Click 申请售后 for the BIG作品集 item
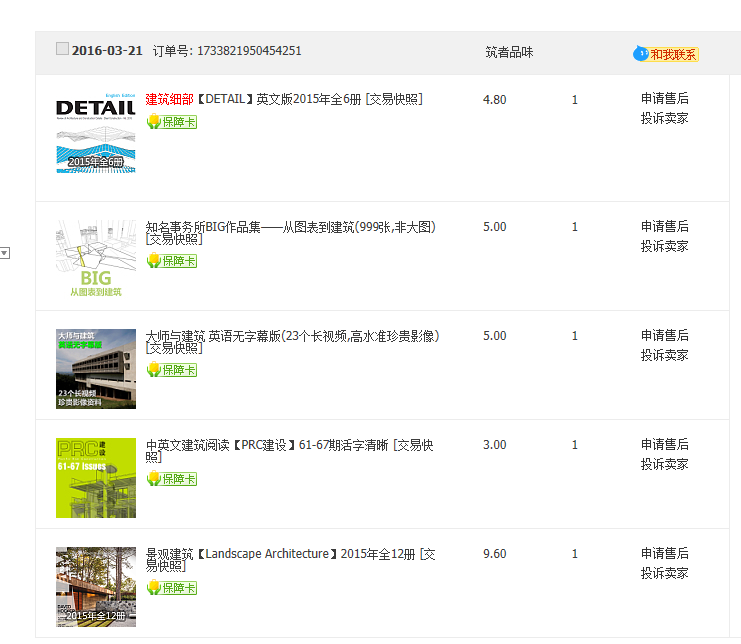741x644 pixels. coord(664,227)
